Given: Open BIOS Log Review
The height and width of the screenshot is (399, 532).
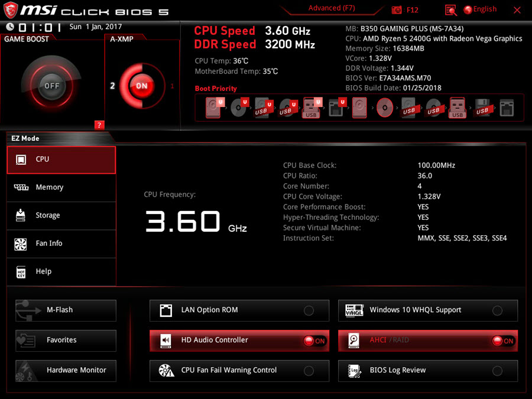Looking at the screenshot, I should pos(429,371).
